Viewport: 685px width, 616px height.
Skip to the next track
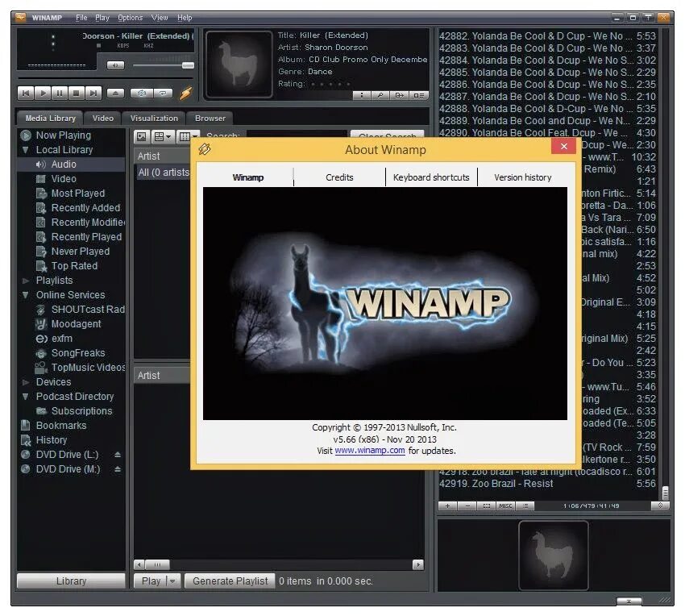click(93, 93)
